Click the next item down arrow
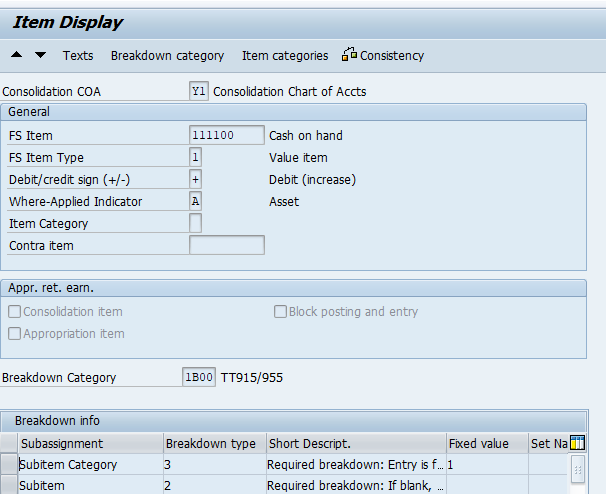606x494 pixels. pyautogui.click(x=40, y=55)
